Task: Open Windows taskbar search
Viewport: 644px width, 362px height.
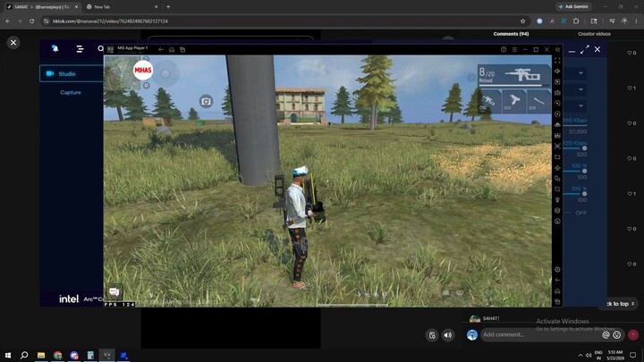Action: point(24,355)
